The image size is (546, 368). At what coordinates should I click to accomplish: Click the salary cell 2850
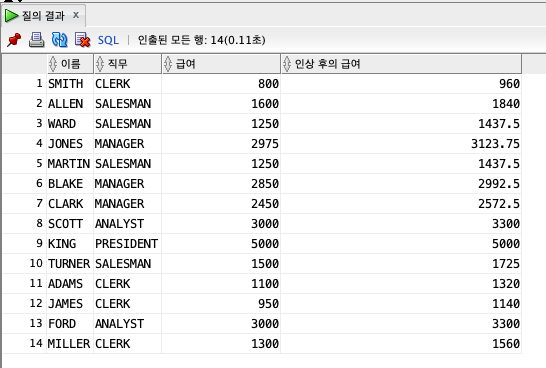pos(221,183)
